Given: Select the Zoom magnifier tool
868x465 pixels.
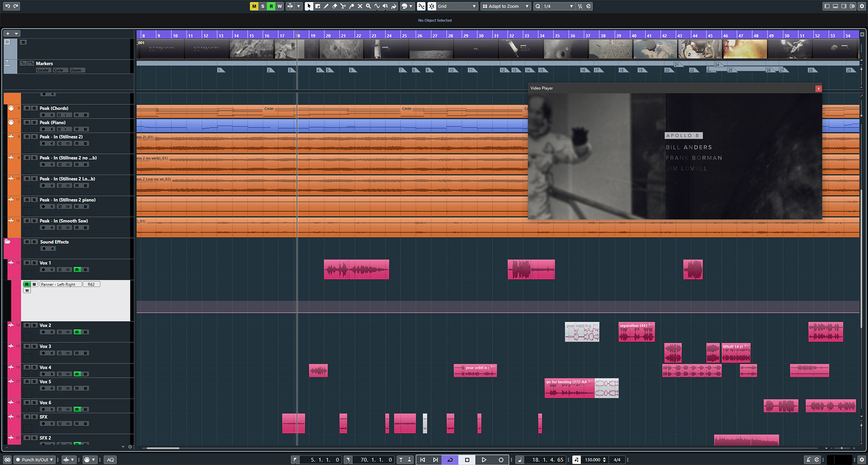Looking at the screenshot, I should [x=368, y=6].
